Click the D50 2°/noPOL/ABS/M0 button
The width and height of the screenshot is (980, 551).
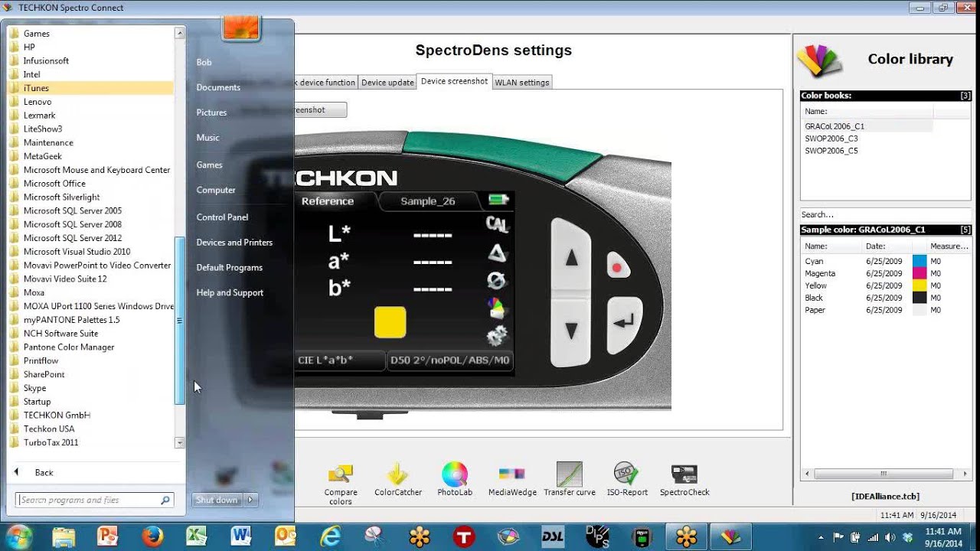coord(450,360)
